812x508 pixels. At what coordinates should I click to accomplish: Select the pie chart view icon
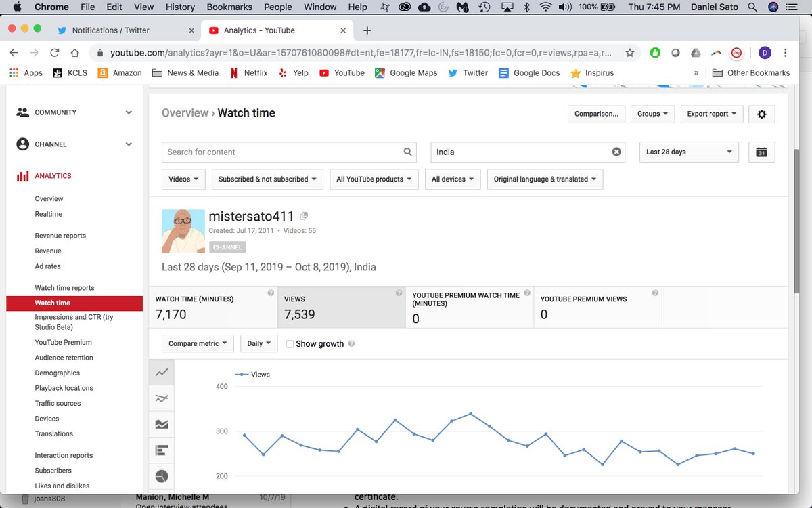click(162, 475)
